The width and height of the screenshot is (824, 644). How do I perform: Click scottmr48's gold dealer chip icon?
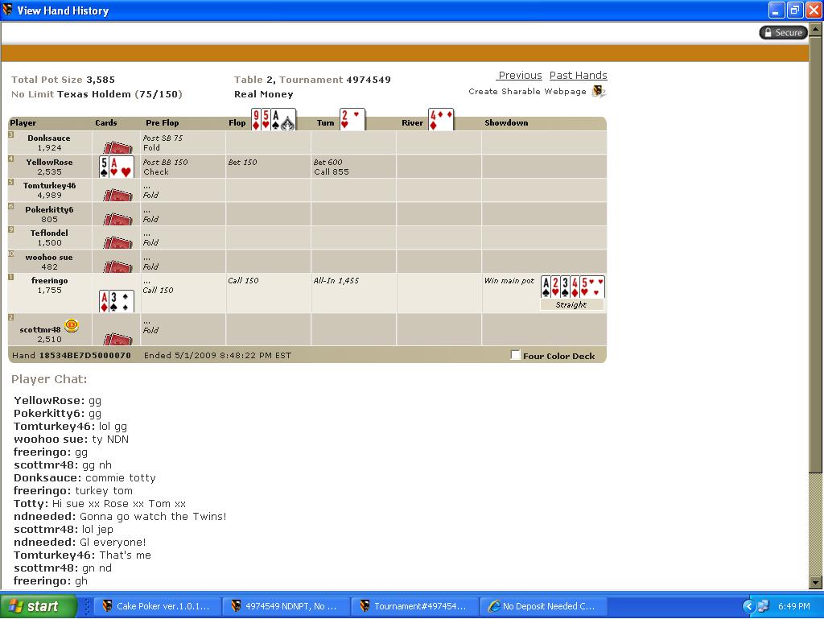tap(71, 325)
